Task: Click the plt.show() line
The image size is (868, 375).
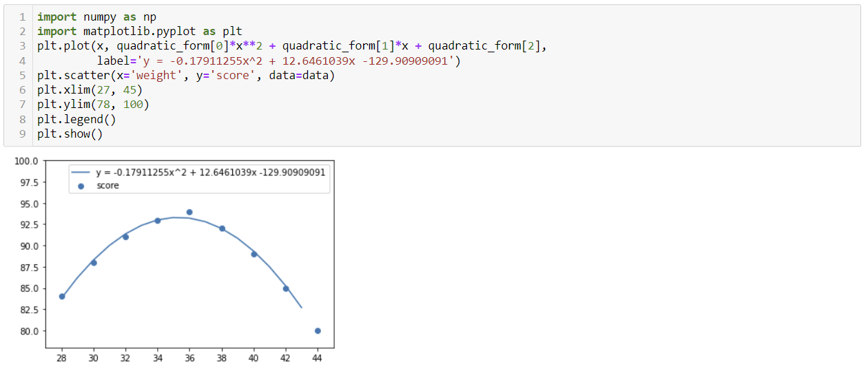Action: point(70,133)
